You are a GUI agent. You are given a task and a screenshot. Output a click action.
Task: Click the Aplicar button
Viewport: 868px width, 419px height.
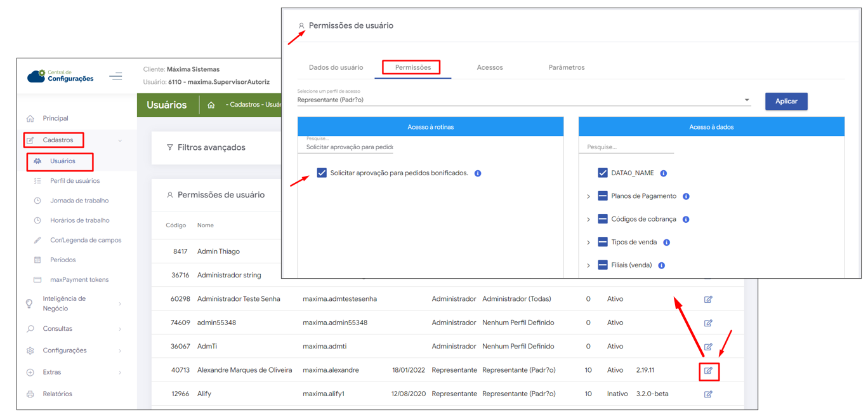click(x=786, y=102)
